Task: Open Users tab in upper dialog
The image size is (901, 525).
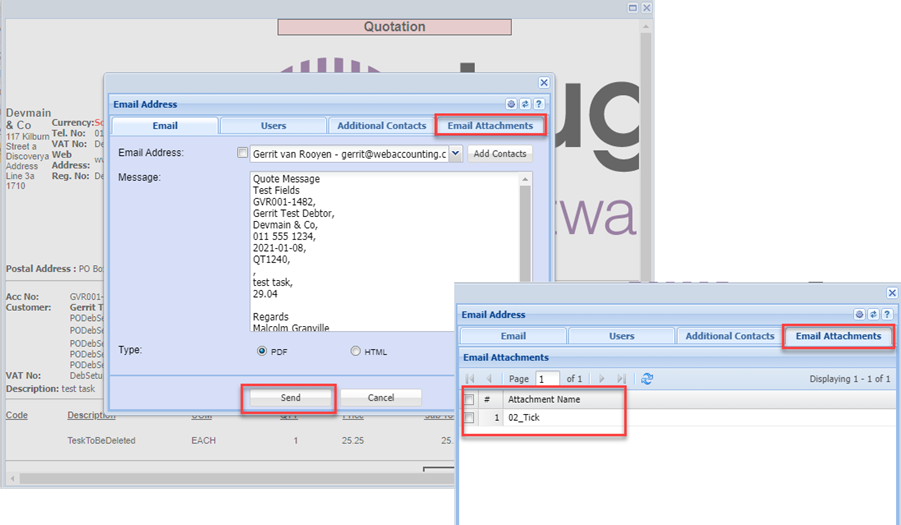Action: (x=273, y=126)
